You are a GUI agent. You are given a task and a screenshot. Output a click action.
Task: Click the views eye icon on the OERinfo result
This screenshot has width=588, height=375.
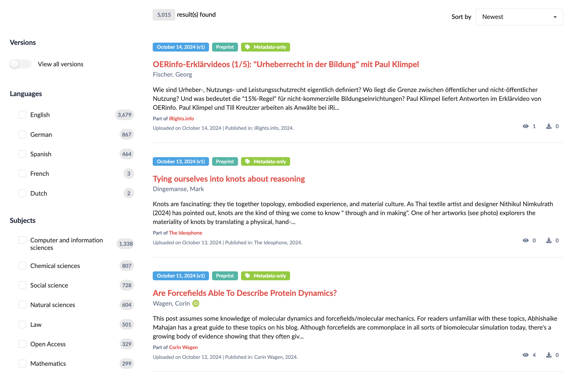point(526,126)
